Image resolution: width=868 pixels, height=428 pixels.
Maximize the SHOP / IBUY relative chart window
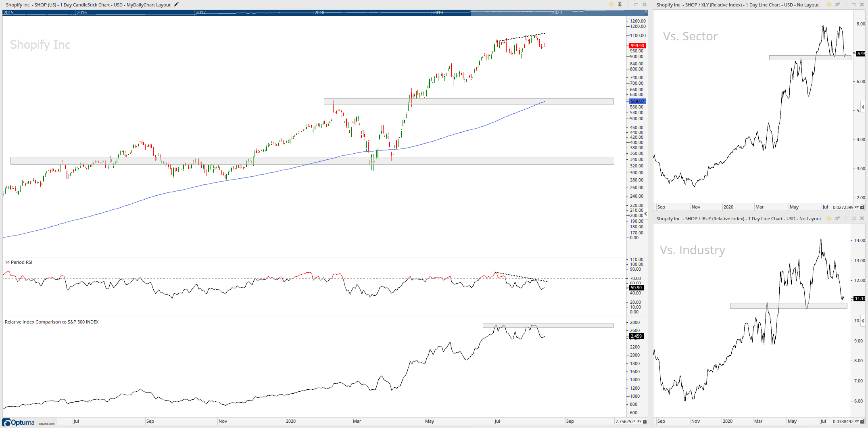[853, 218]
